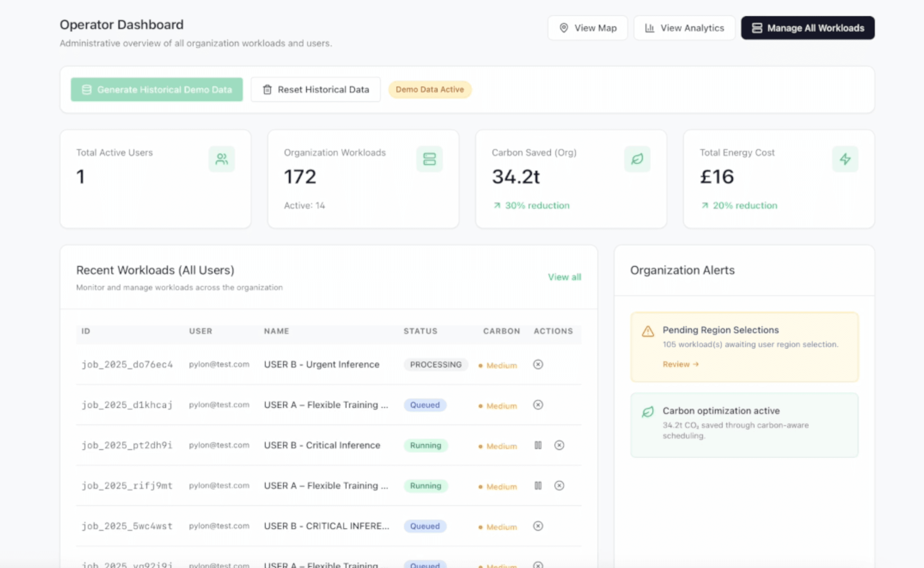
Task: Pause job_2025_rifj9mt workload
Action: pos(538,486)
